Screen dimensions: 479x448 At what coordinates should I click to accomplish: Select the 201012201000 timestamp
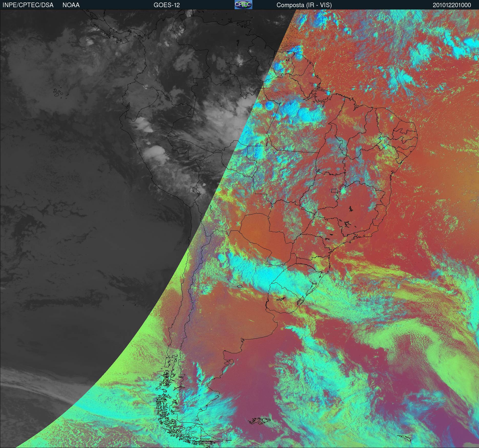[x=452, y=5]
